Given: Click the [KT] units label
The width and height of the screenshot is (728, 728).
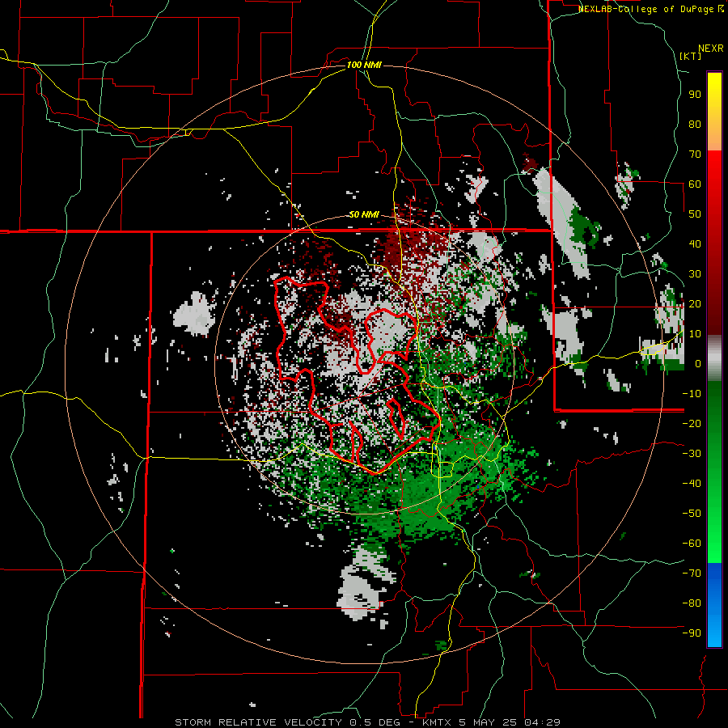Looking at the screenshot, I should pos(691,56).
